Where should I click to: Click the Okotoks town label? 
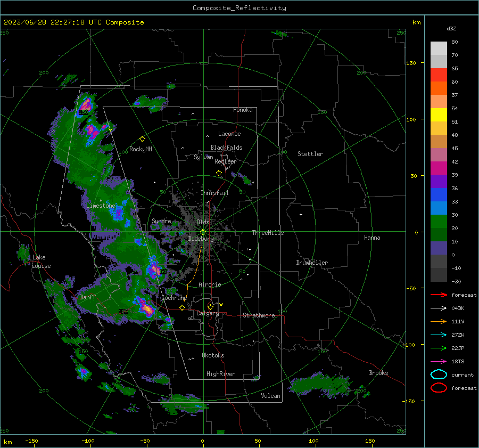pos(213,355)
